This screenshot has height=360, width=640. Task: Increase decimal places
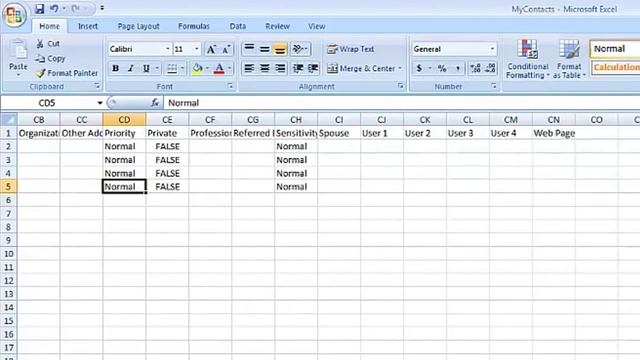(x=476, y=68)
